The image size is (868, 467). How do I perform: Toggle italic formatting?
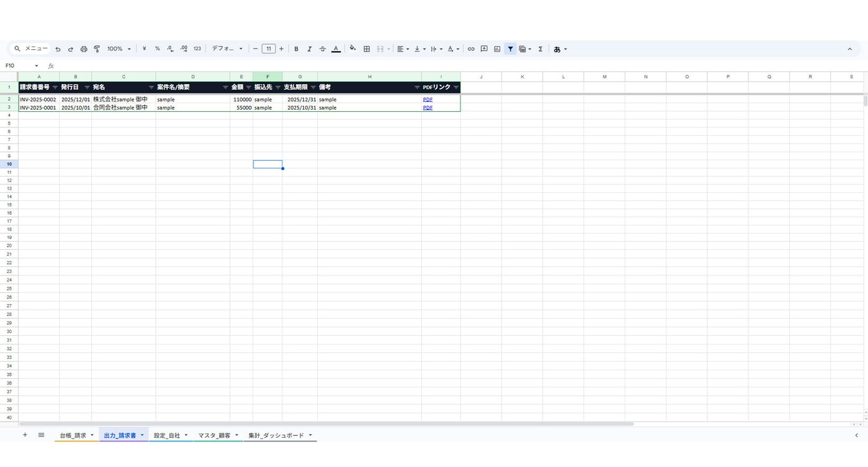click(x=309, y=49)
